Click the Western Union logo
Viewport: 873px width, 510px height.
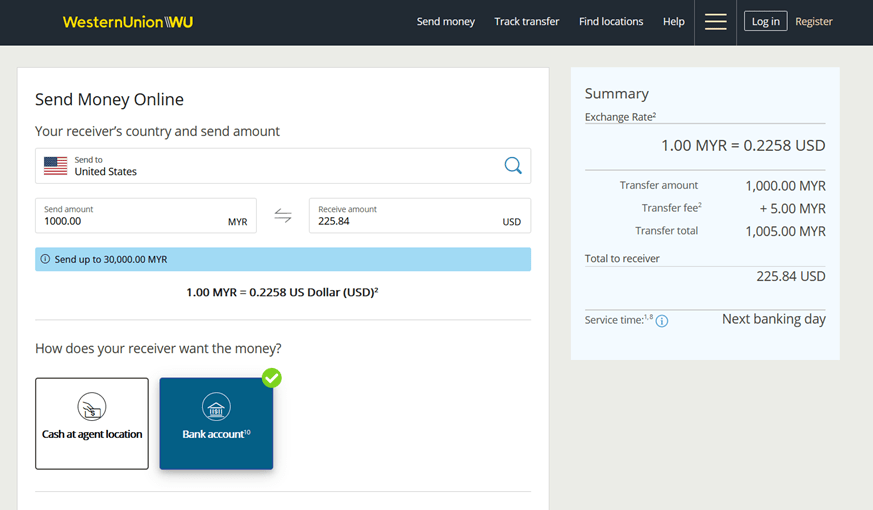[x=127, y=22]
